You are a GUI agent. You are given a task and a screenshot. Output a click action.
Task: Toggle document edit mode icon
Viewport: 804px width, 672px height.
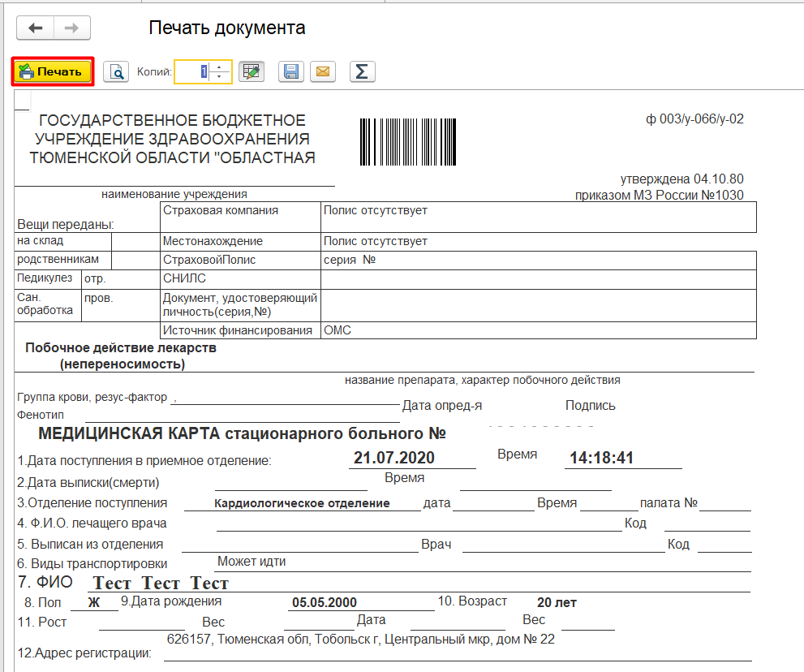252,71
